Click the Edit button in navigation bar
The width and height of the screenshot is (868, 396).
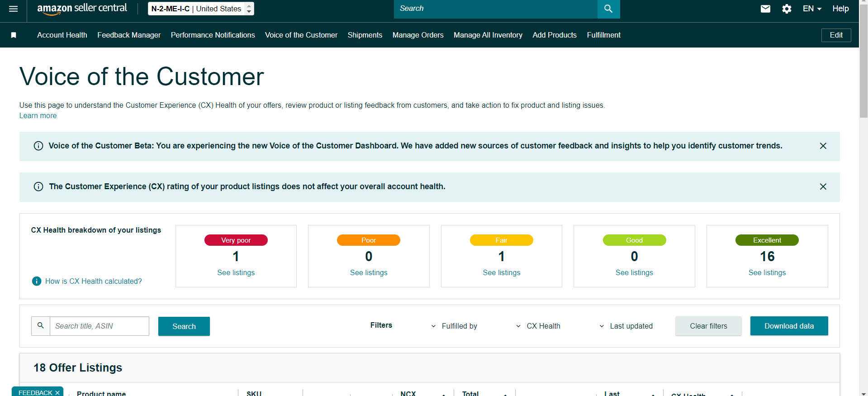point(836,35)
